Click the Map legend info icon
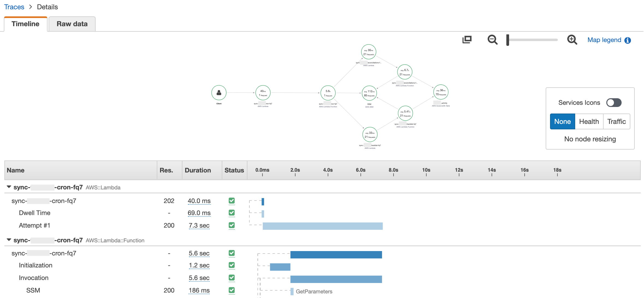 point(628,40)
